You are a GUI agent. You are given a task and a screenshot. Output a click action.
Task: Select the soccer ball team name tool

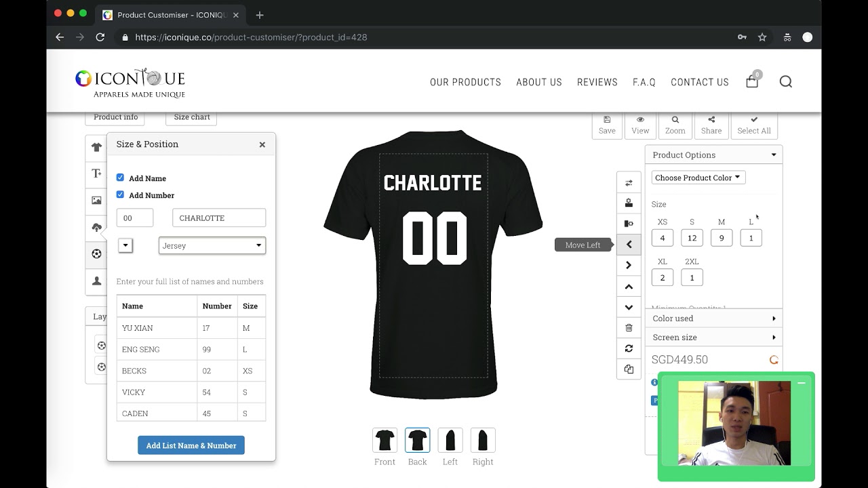[96, 254]
